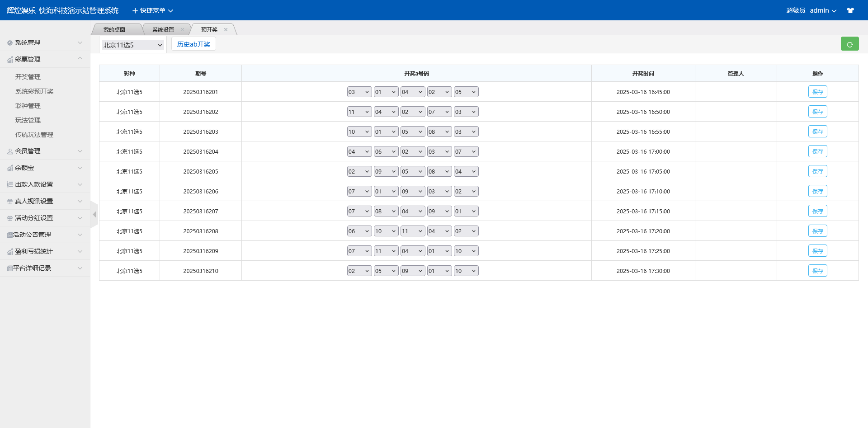Click the list icon beside 出款入款设置

pyautogui.click(x=10, y=184)
